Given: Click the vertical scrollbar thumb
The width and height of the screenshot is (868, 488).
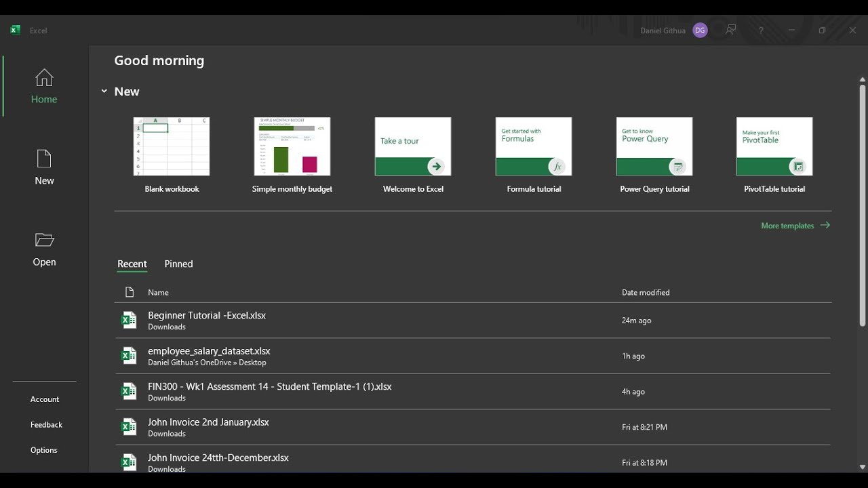Looking at the screenshot, I should click(863, 205).
